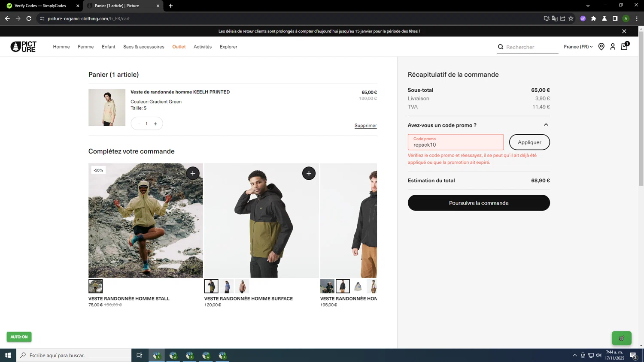Dismiss the holiday returns announcement banner
This screenshot has height=362, width=644.
[624, 31]
